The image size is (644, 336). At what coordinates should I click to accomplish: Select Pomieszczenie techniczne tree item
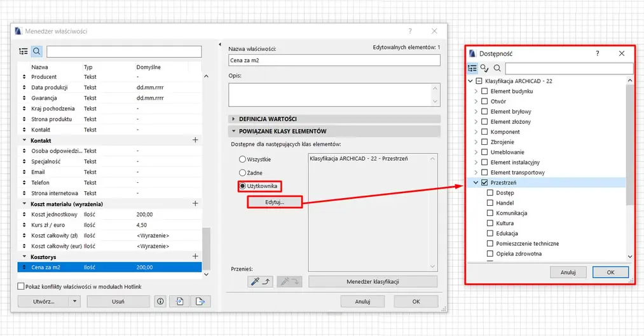point(528,243)
